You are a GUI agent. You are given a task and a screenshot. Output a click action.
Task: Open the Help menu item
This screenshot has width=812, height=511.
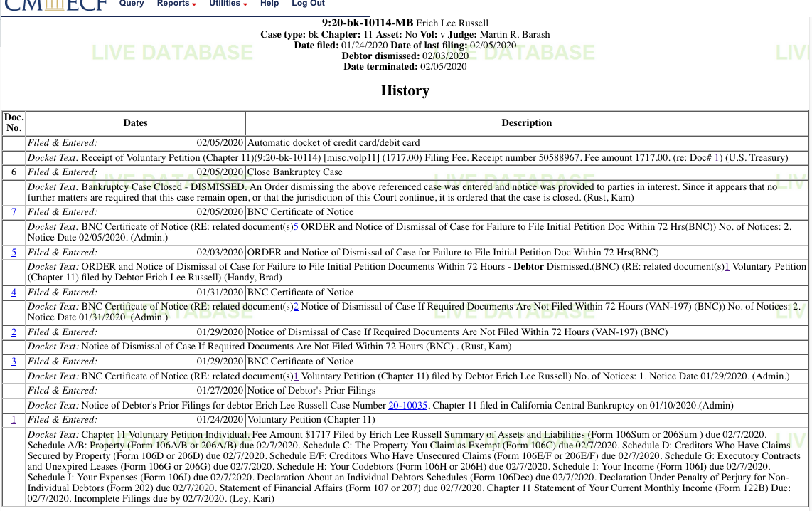(269, 4)
